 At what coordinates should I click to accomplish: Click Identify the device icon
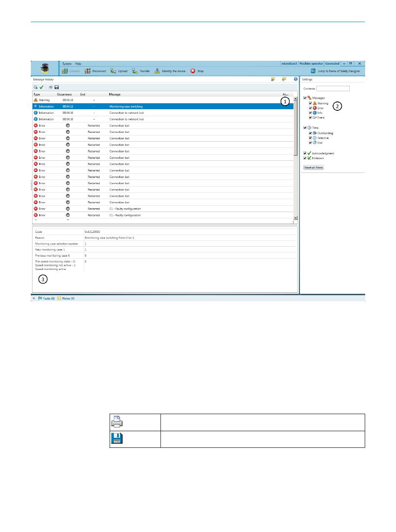coord(157,71)
